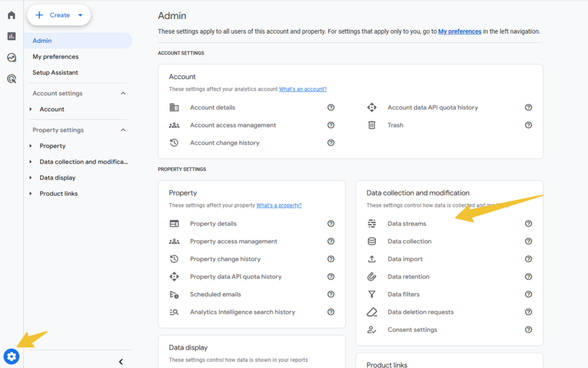
Task: Follow the My preferences link in description
Action: click(459, 31)
